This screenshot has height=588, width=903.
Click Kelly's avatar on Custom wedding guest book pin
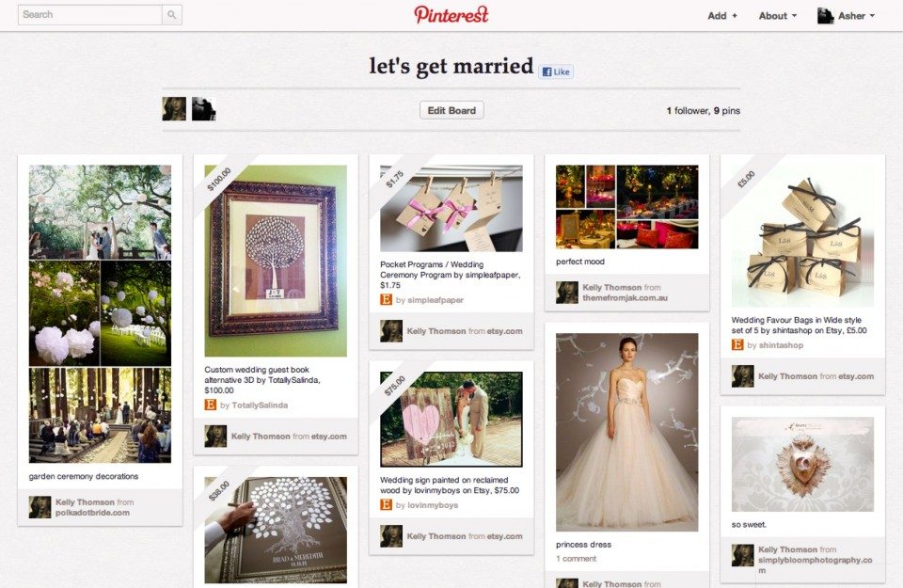215,436
